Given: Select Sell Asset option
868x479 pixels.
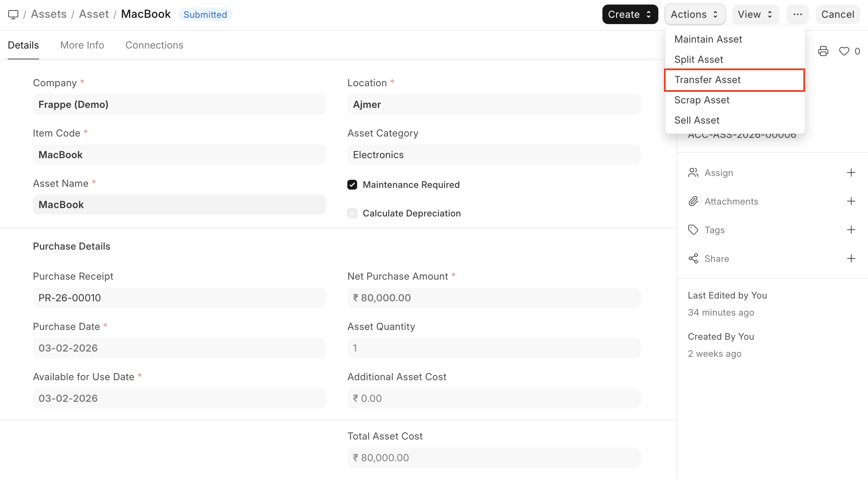Looking at the screenshot, I should [735, 120].
